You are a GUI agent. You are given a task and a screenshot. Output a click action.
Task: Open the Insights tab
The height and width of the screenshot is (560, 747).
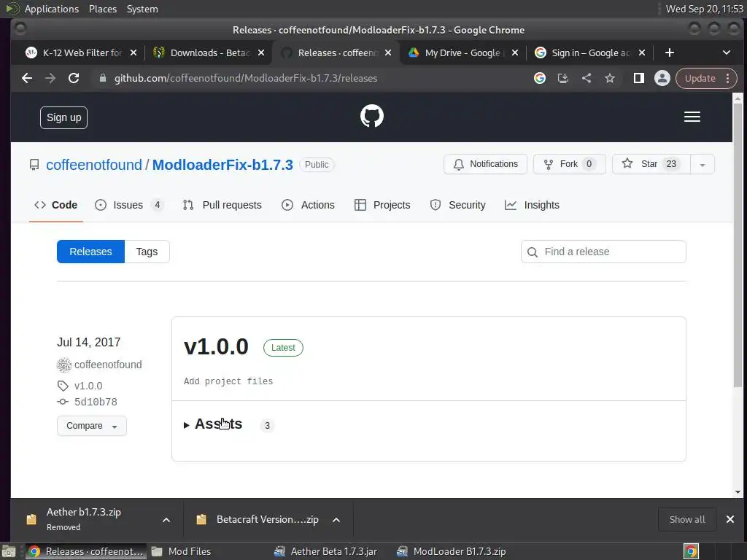(532, 205)
